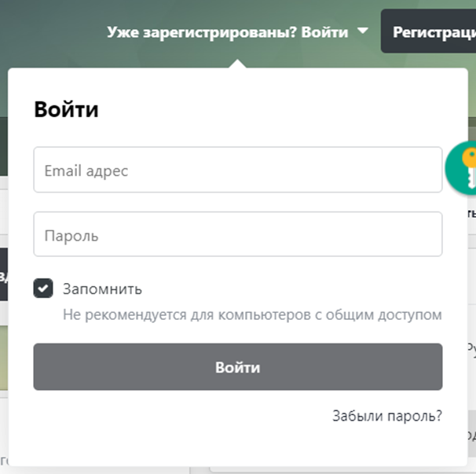The height and width of the screenshot is (474, 476).
Task: Click the 'Email адрес' placeholder text
Action: tap(86, 170)
